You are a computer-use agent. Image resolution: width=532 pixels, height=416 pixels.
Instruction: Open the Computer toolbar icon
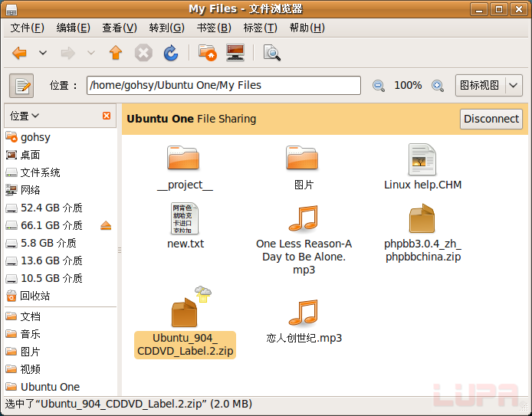[235, 53]
